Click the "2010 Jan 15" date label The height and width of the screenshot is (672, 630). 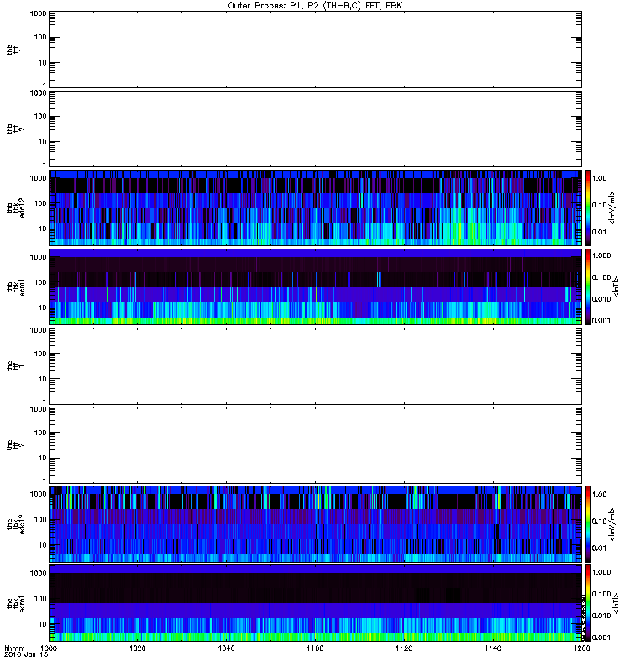pos(26,654)
